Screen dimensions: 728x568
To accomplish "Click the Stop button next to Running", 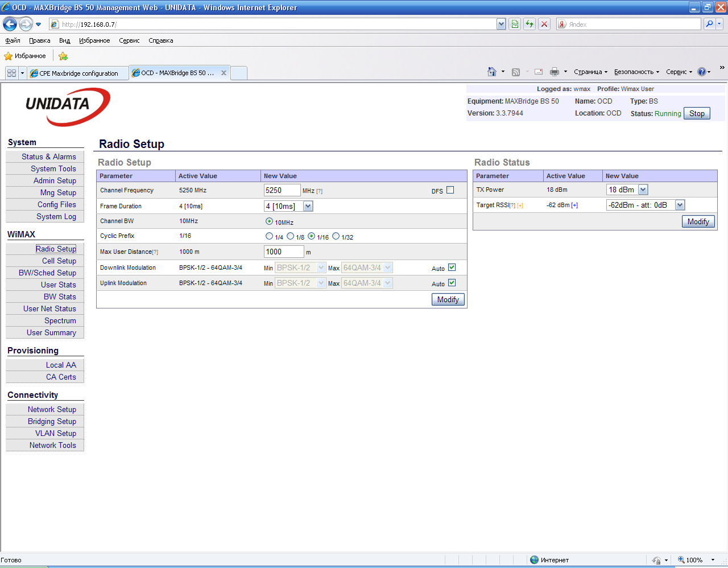I will [x=696, y=113].
